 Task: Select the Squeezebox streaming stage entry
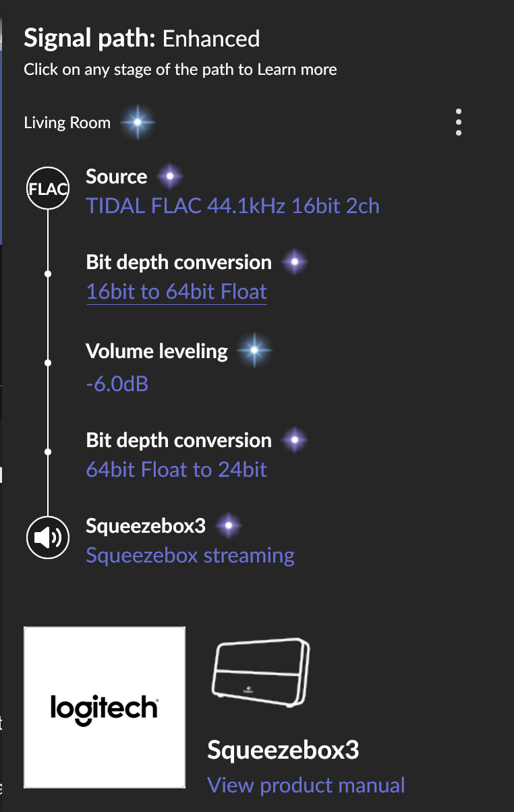pos(190,554)
